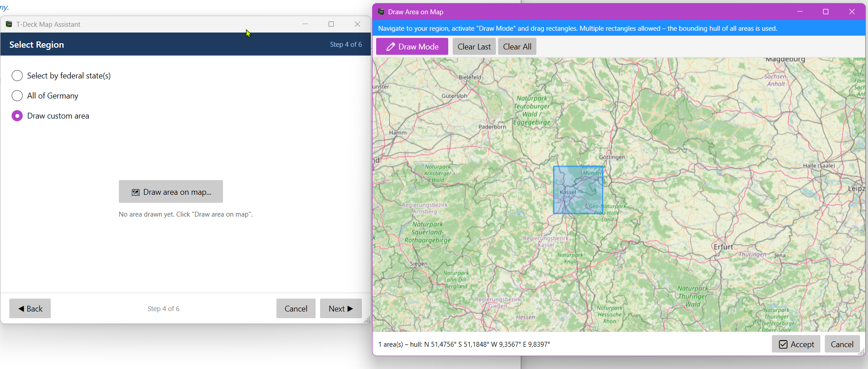Go back with the Back button
Screen dimensions: 868x369
pyautogui.click(x=30, y=308)
